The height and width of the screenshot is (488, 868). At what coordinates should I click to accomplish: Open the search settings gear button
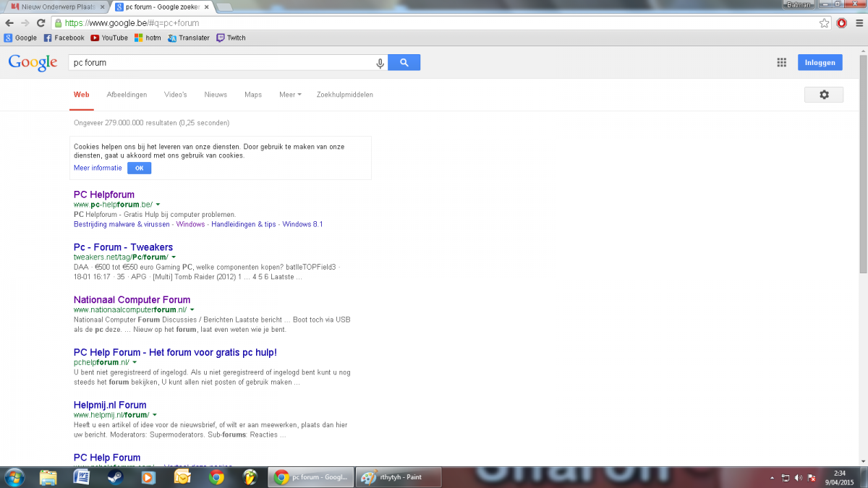point(824,95)
